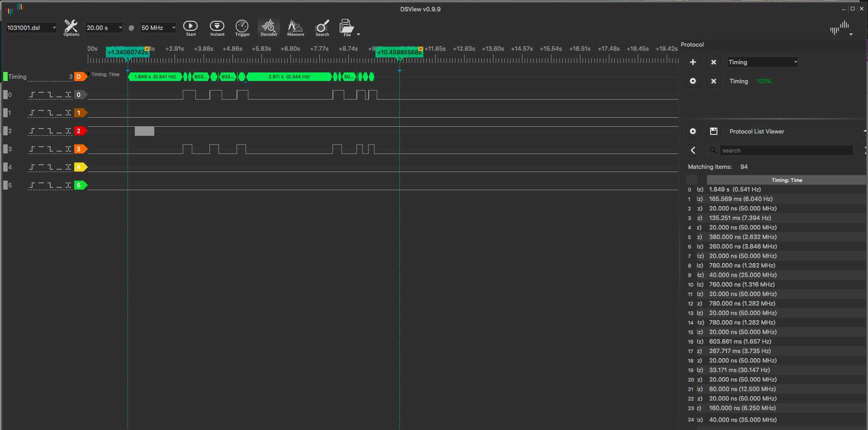The width and height of the screenshot is (868, 430).
Task: Select channel 0 label flag
Action: (81, 95)
